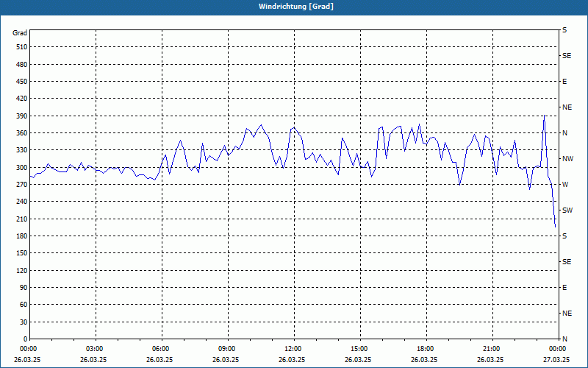588x368 pixels.
Task: Select the 'Grad' unit label on the y-axis
Action: pyautogui.click(x=20, y=33)
